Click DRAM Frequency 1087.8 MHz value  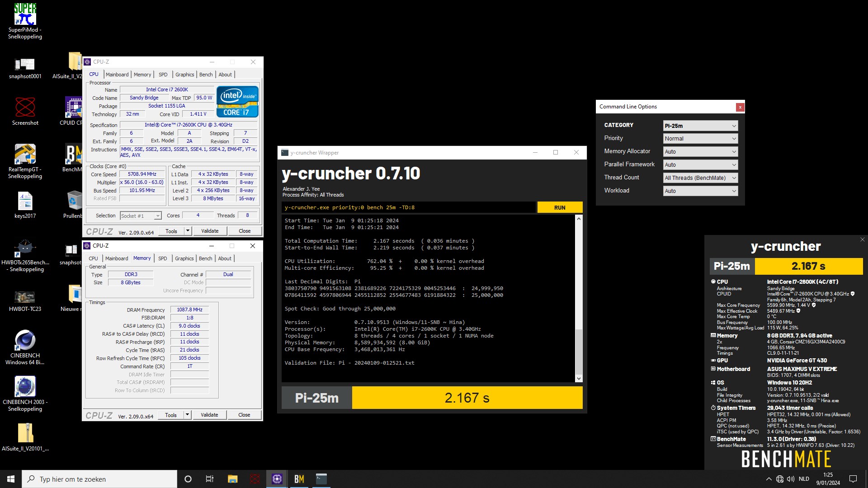[189, 310]
